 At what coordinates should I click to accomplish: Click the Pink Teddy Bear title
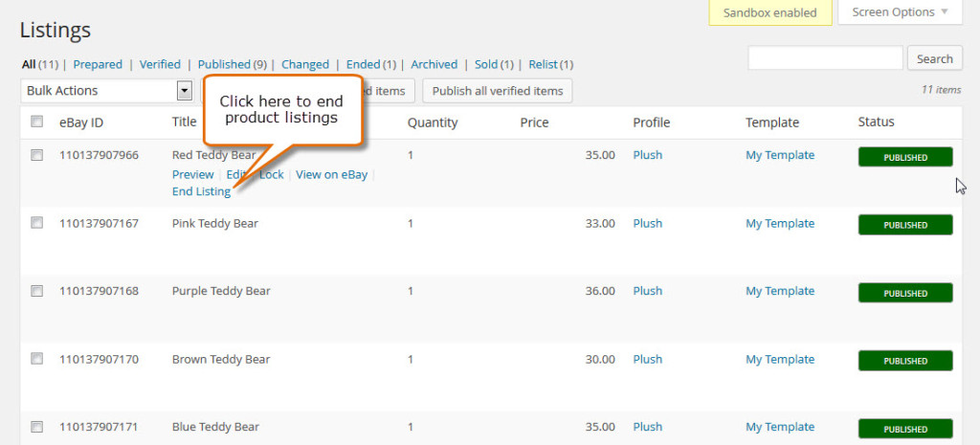point(215,223)
